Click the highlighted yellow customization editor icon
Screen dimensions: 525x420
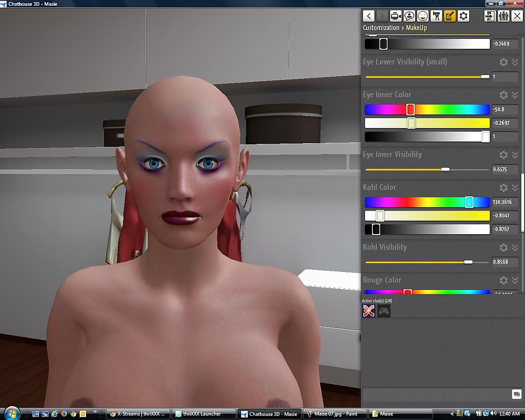coord(450,16)
